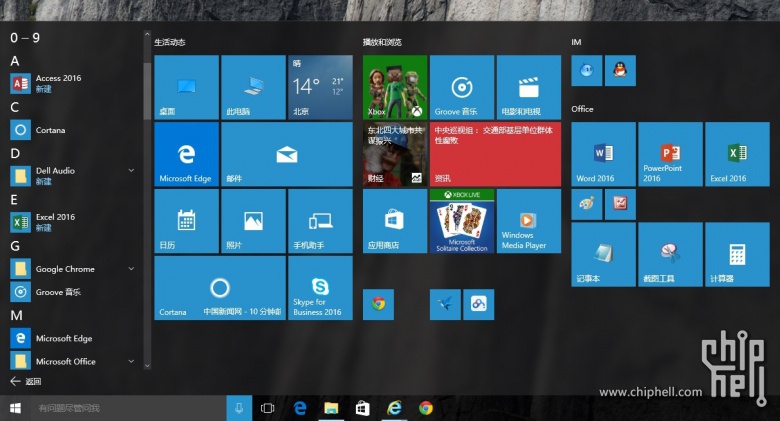The width and height of the screenshot is (780, 421).
Task: Expand the Dell Audio folder
Action: [x=131, y=170]
